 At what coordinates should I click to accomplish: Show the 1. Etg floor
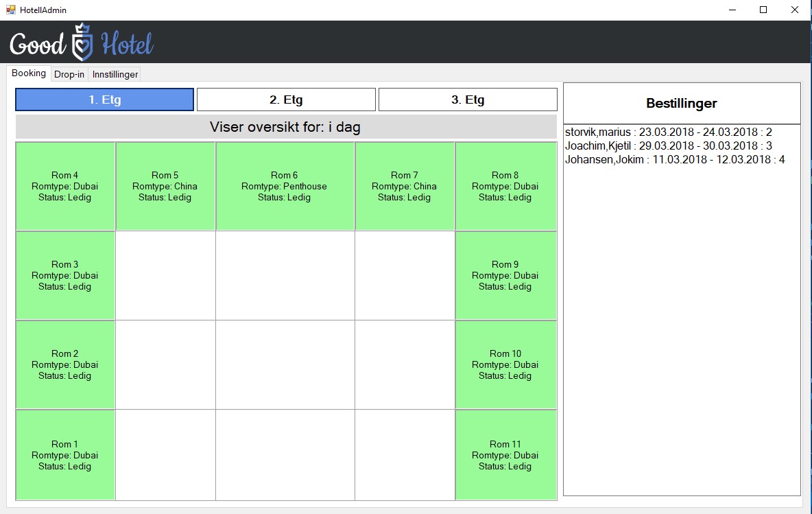[104, 100]
